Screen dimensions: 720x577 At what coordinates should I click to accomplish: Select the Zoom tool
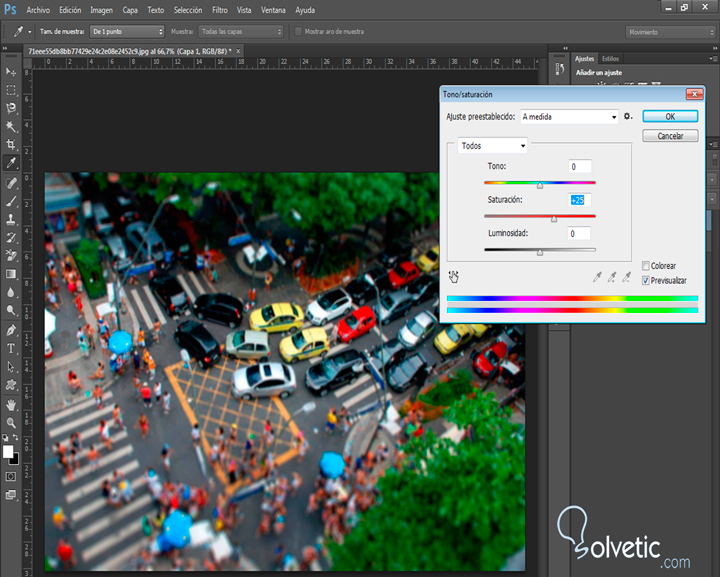click(11, 423)
